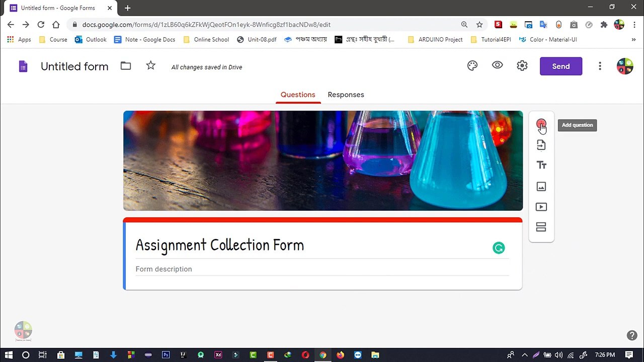Open the Apps bookmark shortcut
The width and height of the screenshot is (644, 362).
tap(19, 39)
